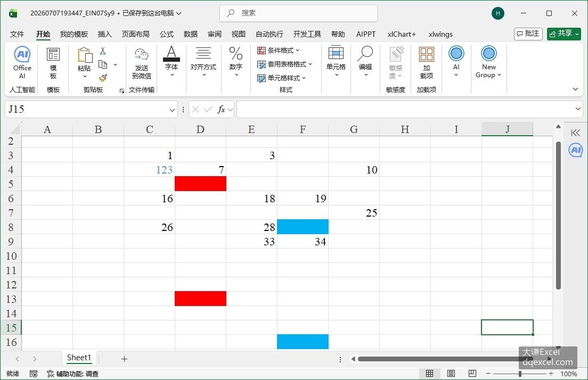Collapse the right side pane arrows
The image size is (588, 380).
coord(576,133)
